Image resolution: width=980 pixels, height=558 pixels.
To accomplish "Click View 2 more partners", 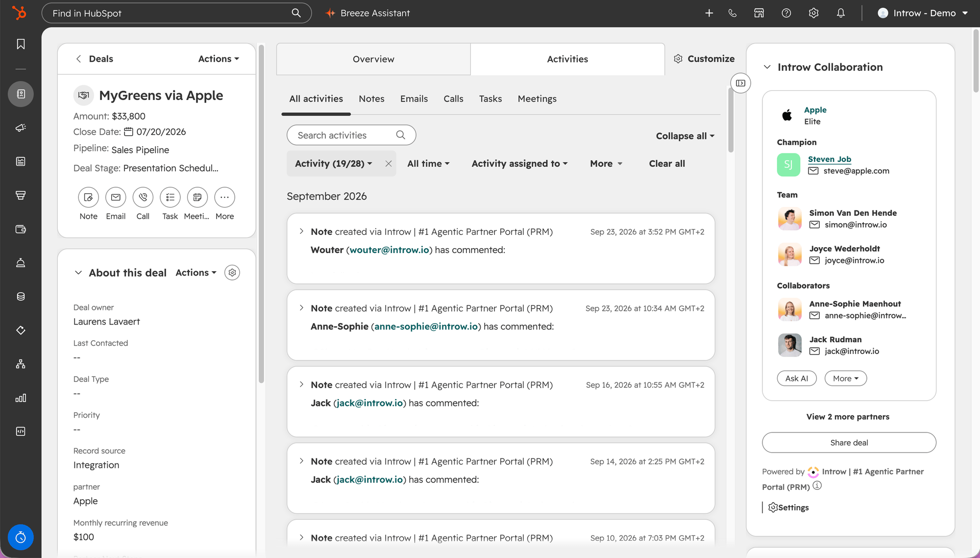I will (848, 417).
